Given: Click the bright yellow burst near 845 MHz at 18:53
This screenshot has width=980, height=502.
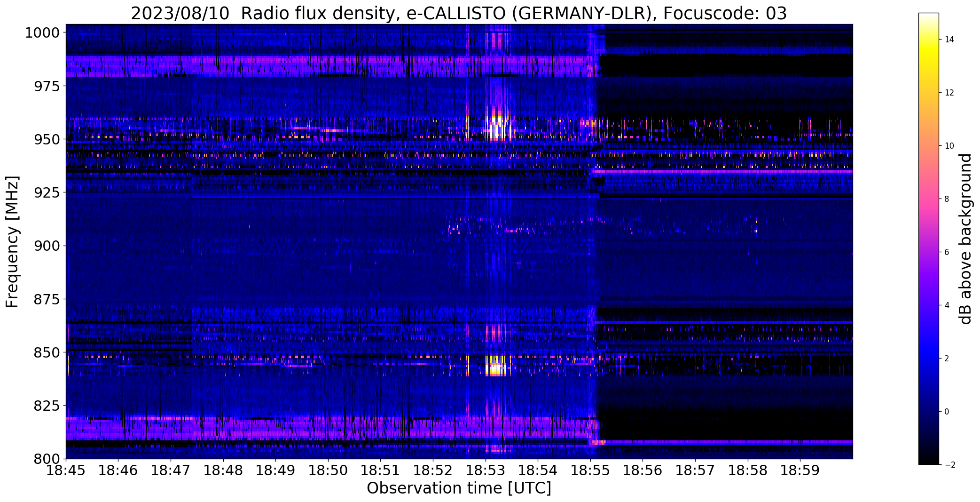Looking at the screenshot, I should tap(496, 366).
